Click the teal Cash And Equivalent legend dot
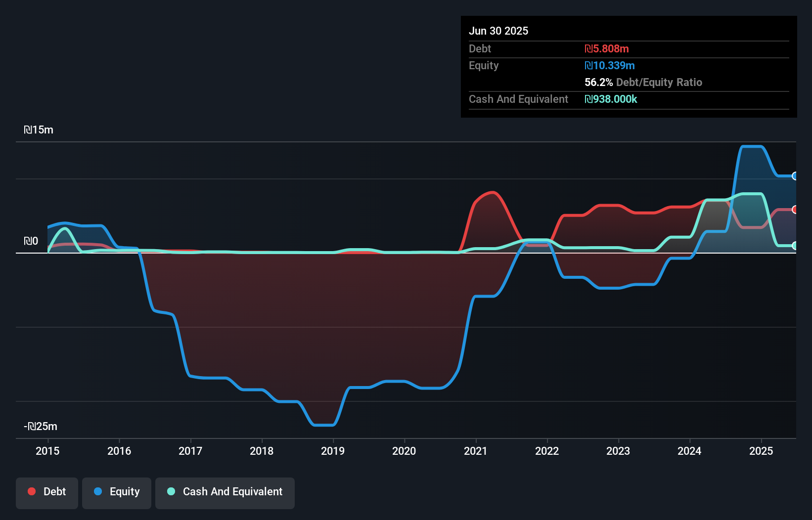The width and height of the screenshot is (812, 520). (x=171, y=491)
